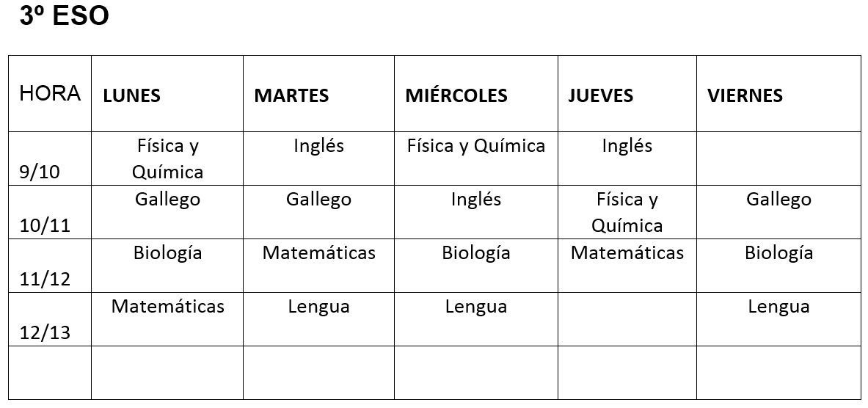Screen dimensions: 868x408
Task: Select Friday's Lengua cell
Action: click(779, 319)
